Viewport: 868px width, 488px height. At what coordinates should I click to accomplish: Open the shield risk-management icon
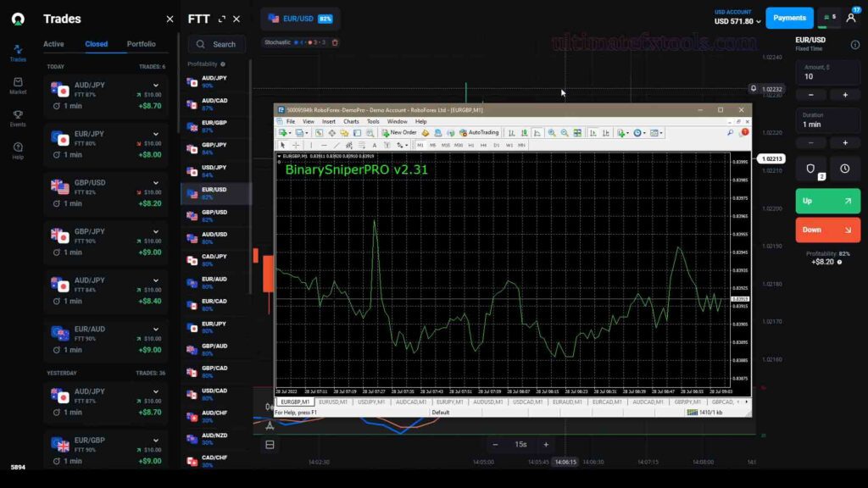coord(810,169)
